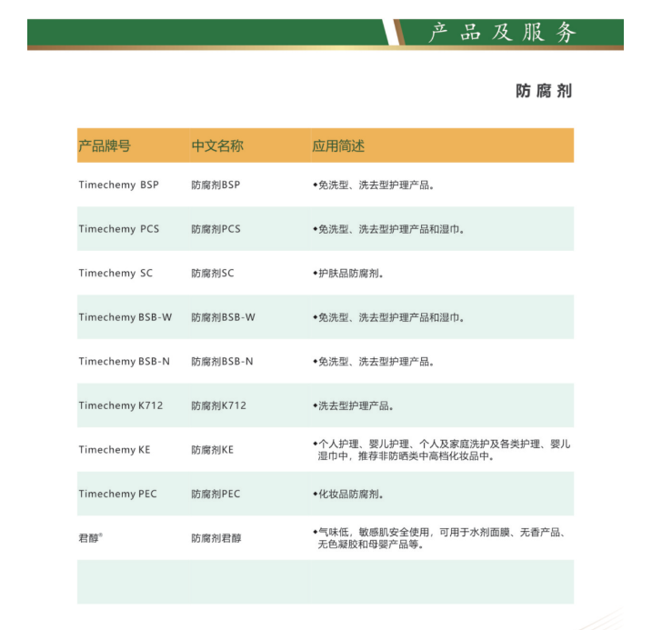Click the 防腐剂K712 name cell
672x630 pixels.
coord(219,405)
